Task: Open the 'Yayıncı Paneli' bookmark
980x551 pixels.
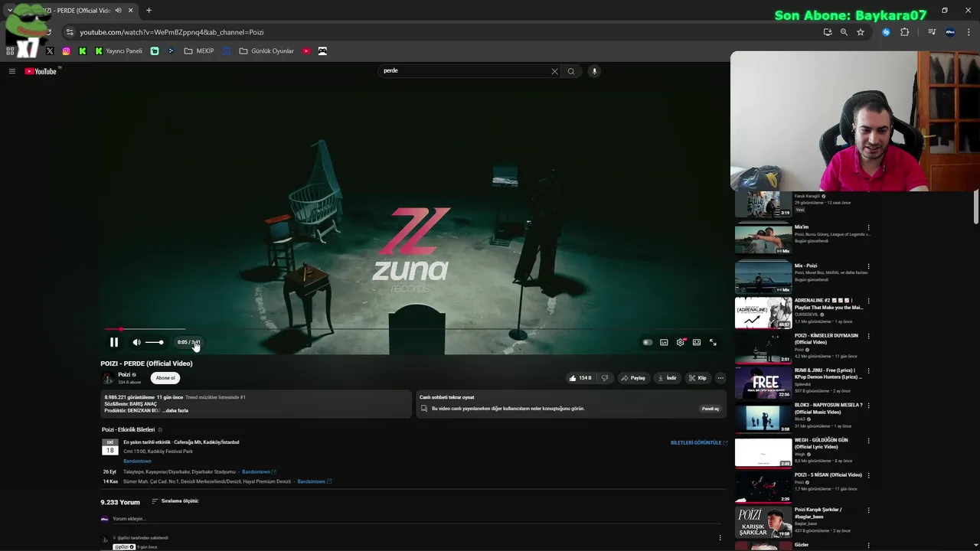Action: pyautogui.click(x=119, y=51)
